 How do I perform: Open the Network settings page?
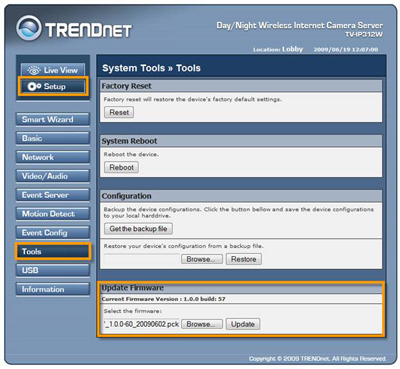pos(53,157)
